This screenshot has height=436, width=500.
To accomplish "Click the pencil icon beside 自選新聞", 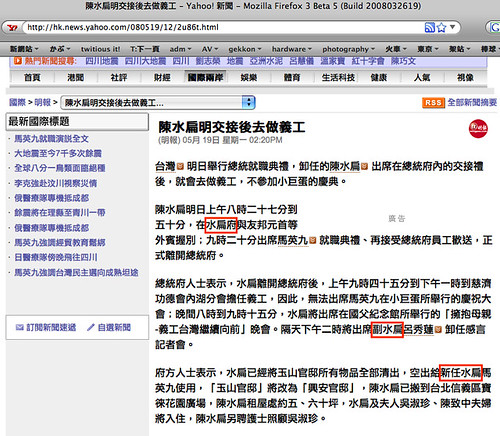I will coord(91,328).
